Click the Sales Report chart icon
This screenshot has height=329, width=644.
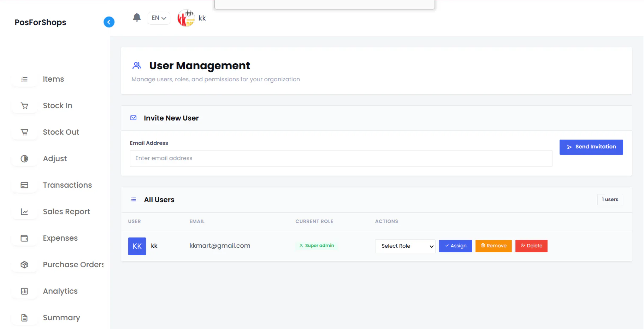(x=24, y=212)
